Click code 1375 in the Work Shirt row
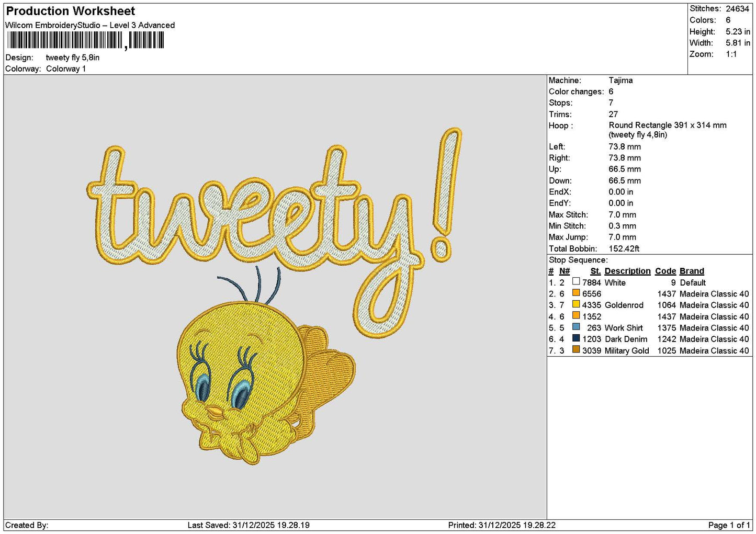 [x=667, y=328]
